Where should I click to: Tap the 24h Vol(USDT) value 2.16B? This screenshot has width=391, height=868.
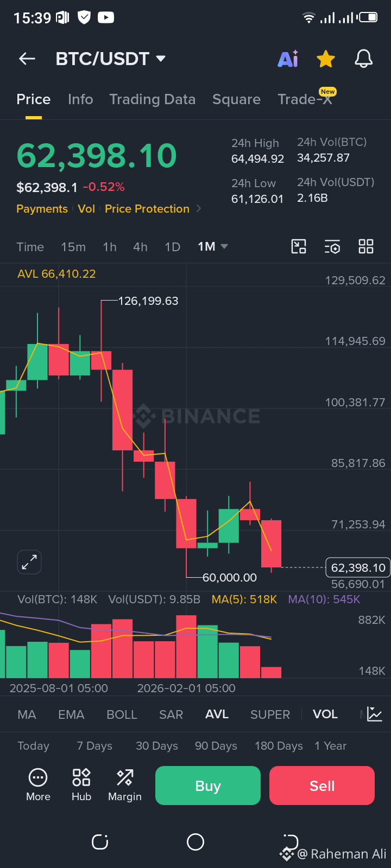pyautogui.click(x=312, y=198)
